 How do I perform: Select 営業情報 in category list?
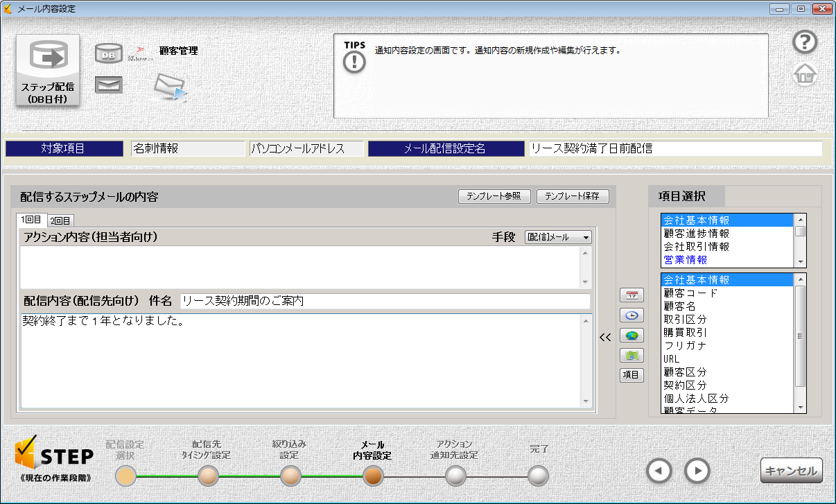(x=727, y=260)
